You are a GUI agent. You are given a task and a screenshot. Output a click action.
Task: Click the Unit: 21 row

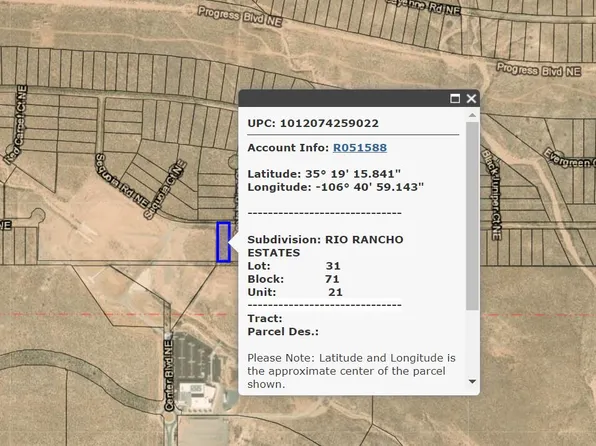click(x=295, y=292)
